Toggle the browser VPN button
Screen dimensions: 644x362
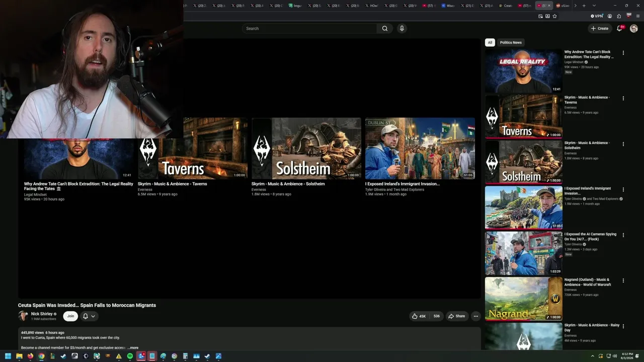[x=597, y=16]
